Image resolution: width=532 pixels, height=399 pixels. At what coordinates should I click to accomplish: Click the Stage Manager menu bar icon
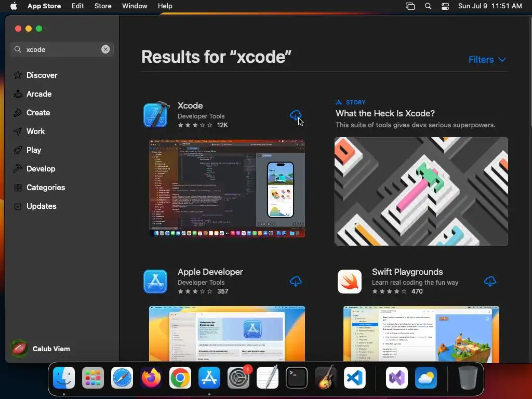click(x=410, y=6)
